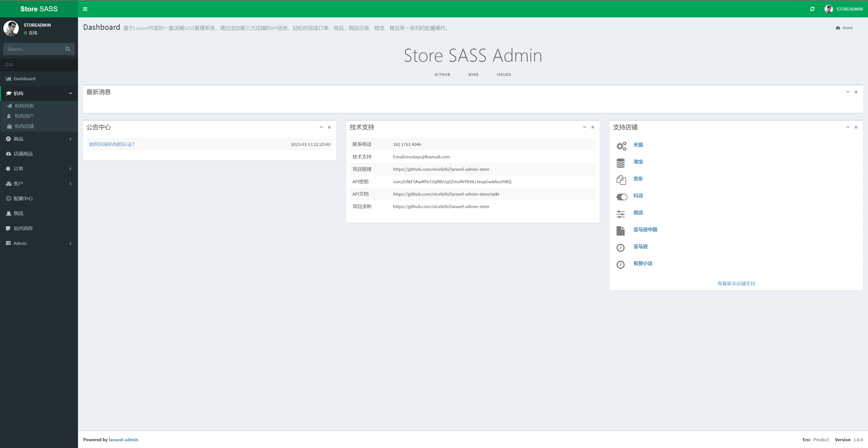
Task: Open STOREADMIN user menu in header
Action: (844, 9)
